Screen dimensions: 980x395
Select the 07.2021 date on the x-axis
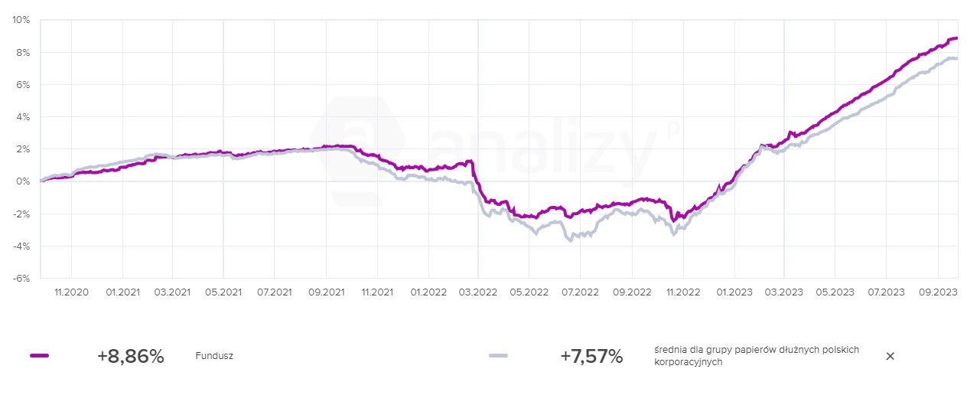tap(274, 292)
